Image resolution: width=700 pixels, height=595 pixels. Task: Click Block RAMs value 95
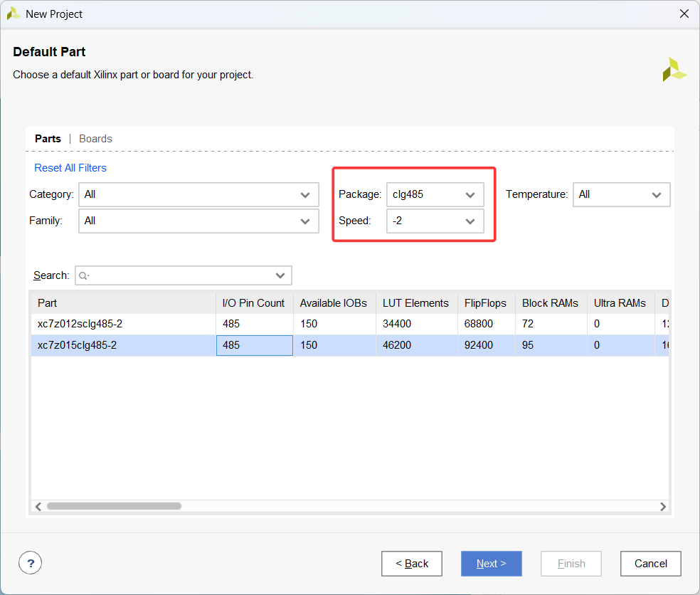[x=528, y=345]
